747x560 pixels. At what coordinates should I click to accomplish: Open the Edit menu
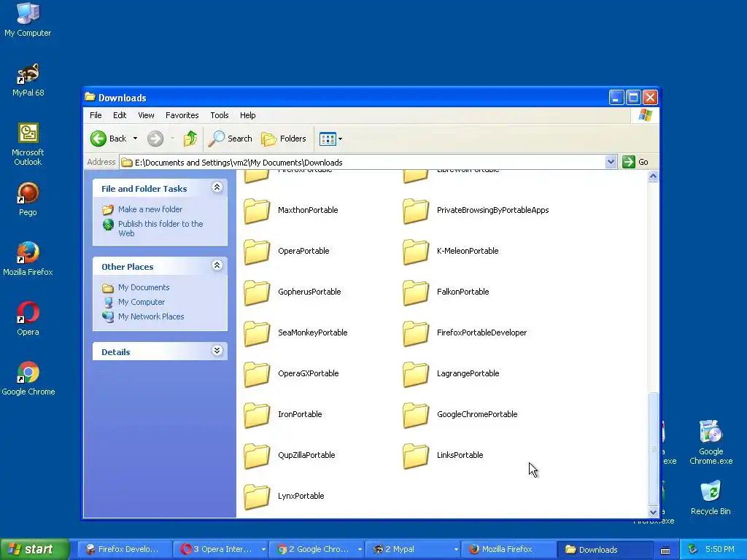point(120,115)
